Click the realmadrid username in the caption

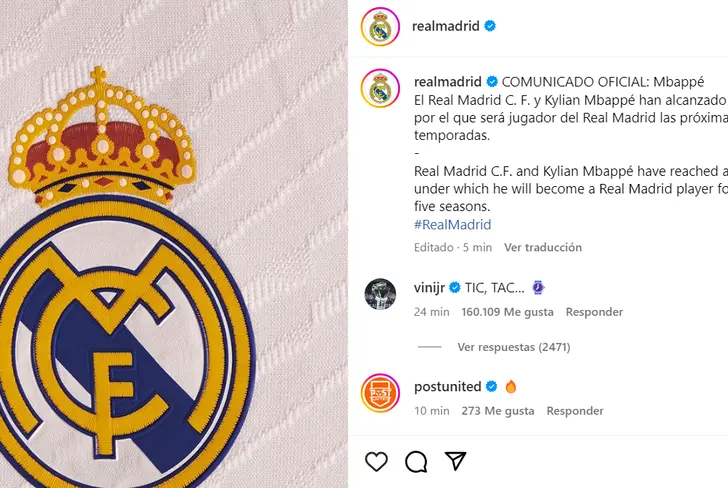click(x=448, y=82)
